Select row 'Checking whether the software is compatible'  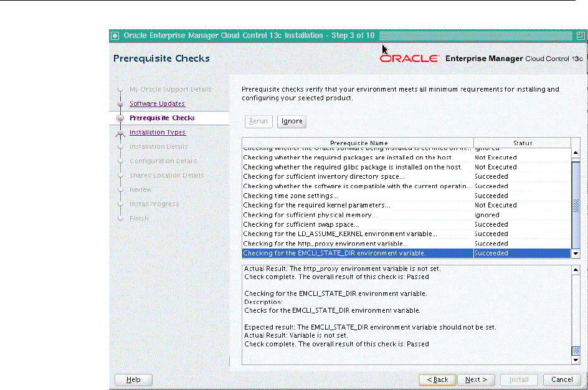(407, 186)
